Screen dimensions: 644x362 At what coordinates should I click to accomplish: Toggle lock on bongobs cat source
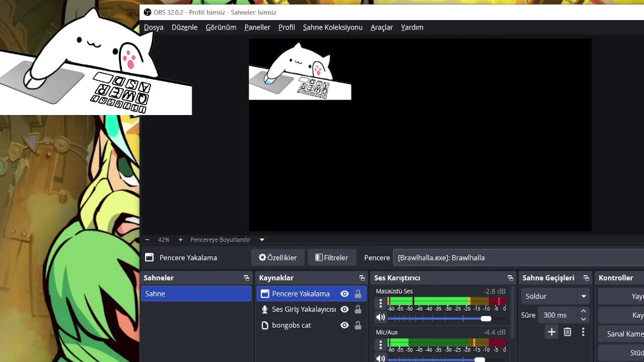click(x=358, y=325)
